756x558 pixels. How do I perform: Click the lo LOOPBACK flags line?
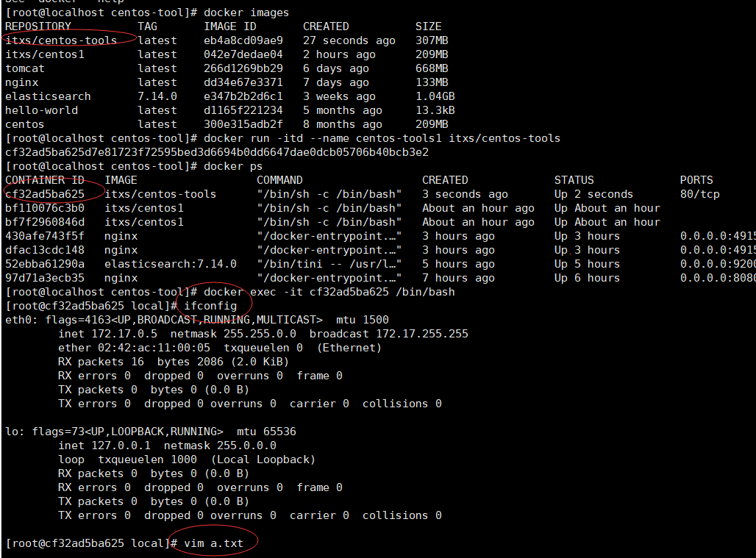(x=151, y=432)
